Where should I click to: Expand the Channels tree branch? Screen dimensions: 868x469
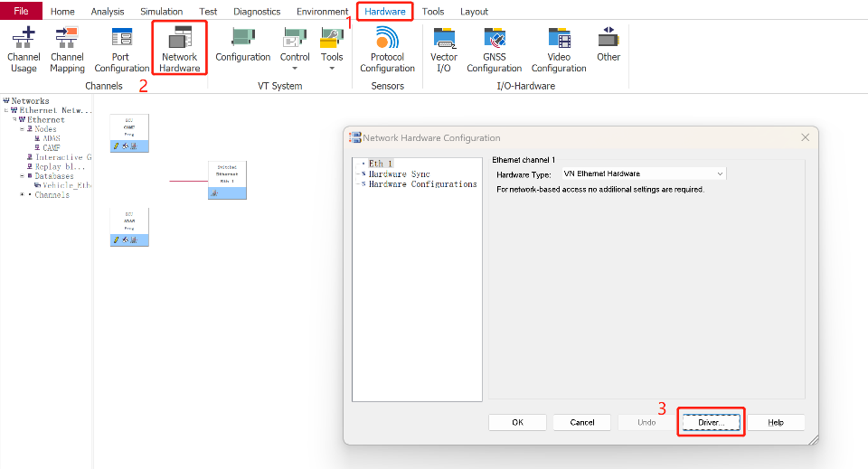22,194
